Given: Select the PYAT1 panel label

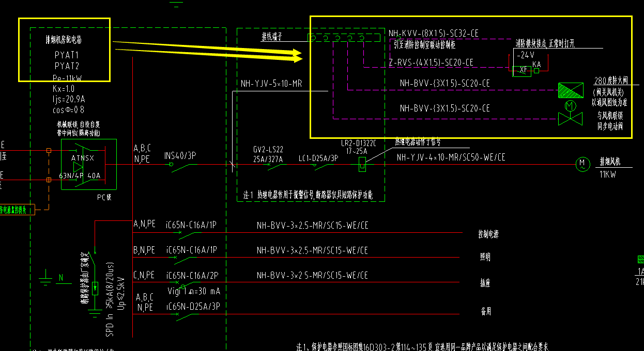Looking at the screenshot, I should (x=67, y=54).
